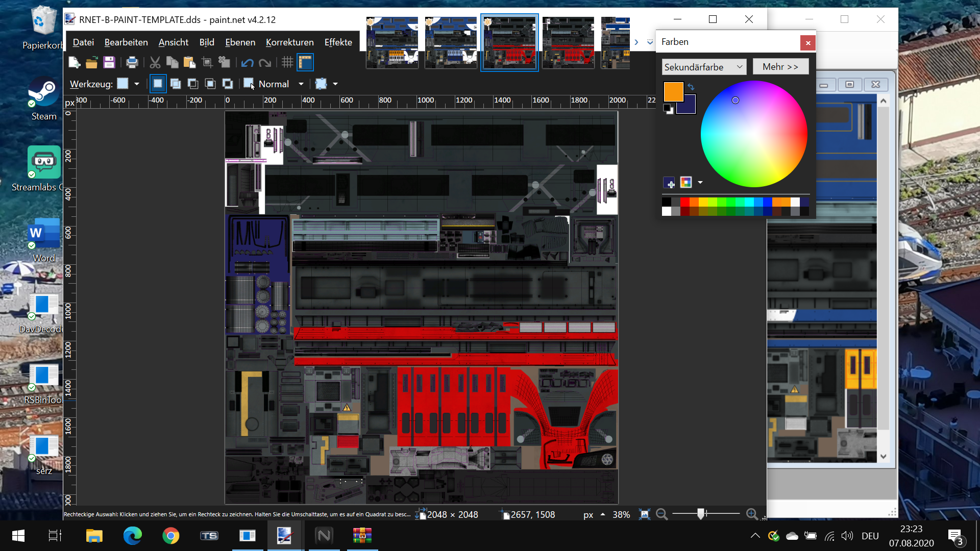Screen dimensions: 980x551
Task: Click the Paste clipboard icon
Action: coord(189,63)
